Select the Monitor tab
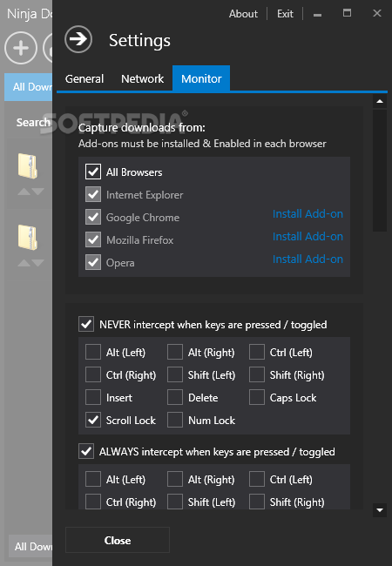 pos(201,78)
